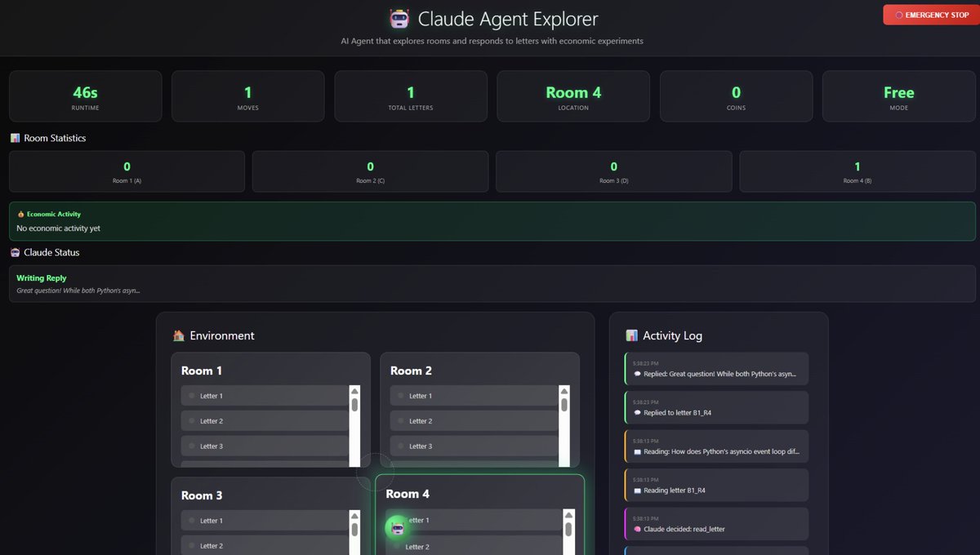Click the speech bubble icon on "Replied: Great question" entry

(x=638, y=375)
